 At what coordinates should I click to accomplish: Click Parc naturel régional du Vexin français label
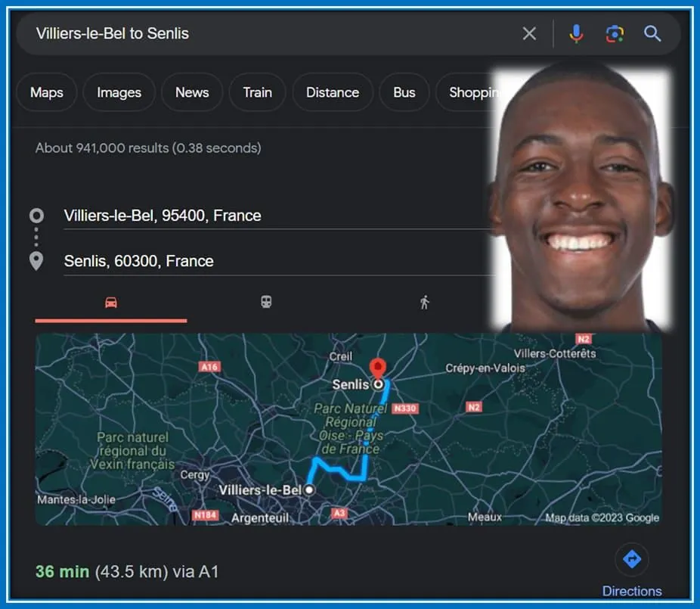click(132, 451)
